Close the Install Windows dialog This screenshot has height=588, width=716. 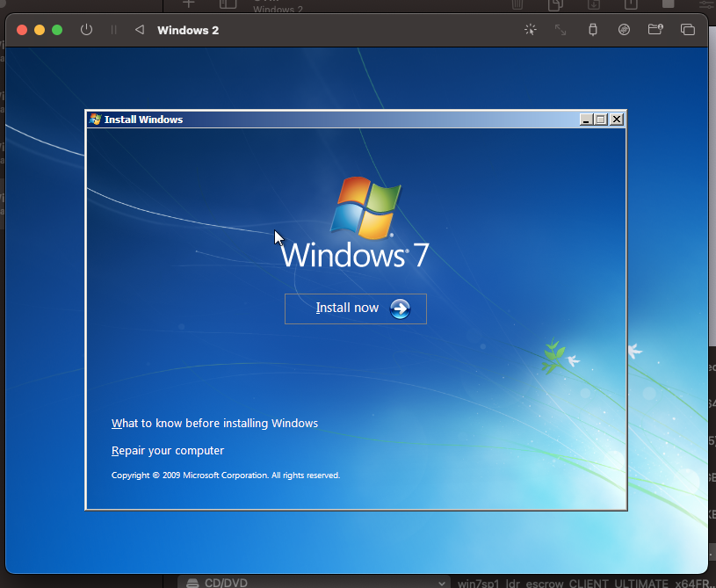617,120
